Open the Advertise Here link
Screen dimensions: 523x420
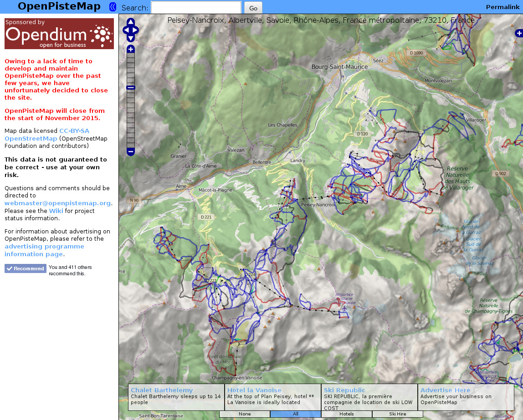445,390
